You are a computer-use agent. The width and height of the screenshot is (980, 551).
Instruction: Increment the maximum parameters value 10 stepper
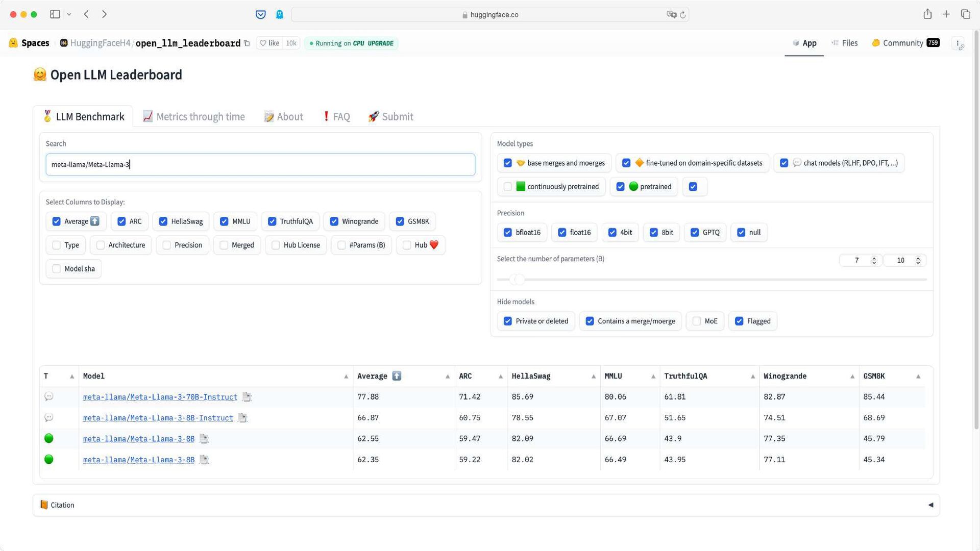click(x=918, y=258)
